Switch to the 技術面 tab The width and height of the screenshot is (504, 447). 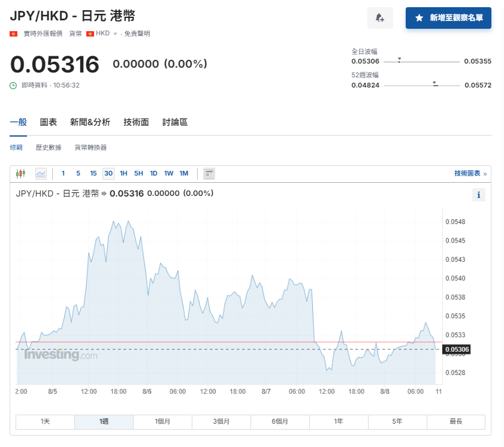pos(135,122)
